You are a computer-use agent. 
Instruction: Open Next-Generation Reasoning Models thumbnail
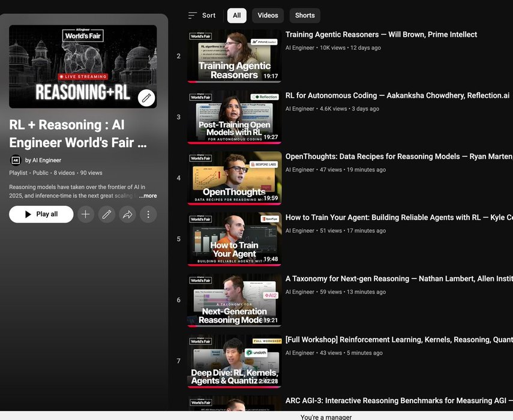pyautogui.click(x=235, y=300)
